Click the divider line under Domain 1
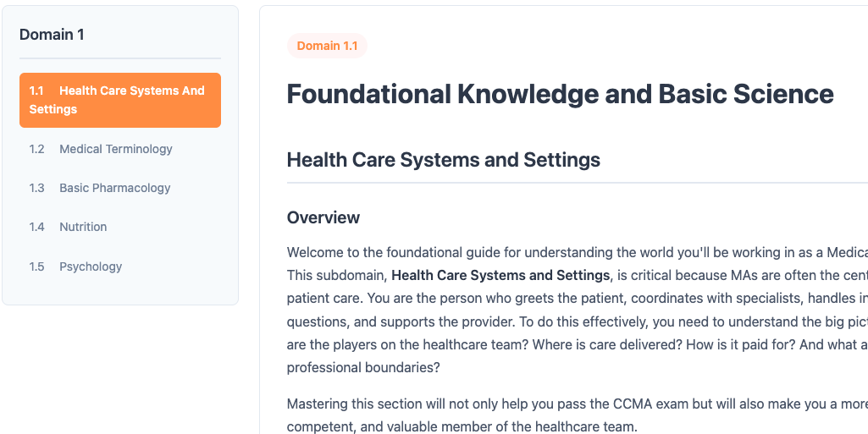The image size is (868, 434). tap(119, 58)
